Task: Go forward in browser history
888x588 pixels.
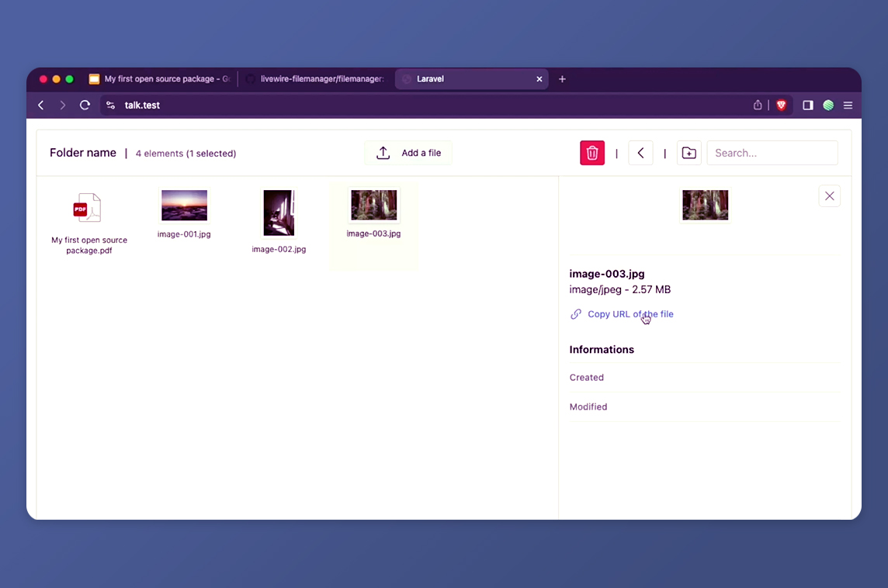Action: point(62,105)
